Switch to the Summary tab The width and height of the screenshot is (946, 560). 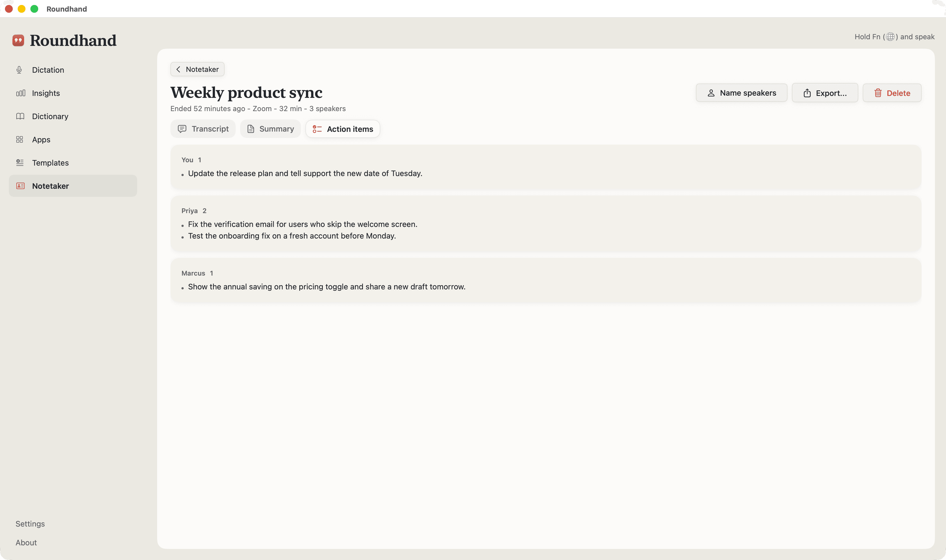point(271,129)
